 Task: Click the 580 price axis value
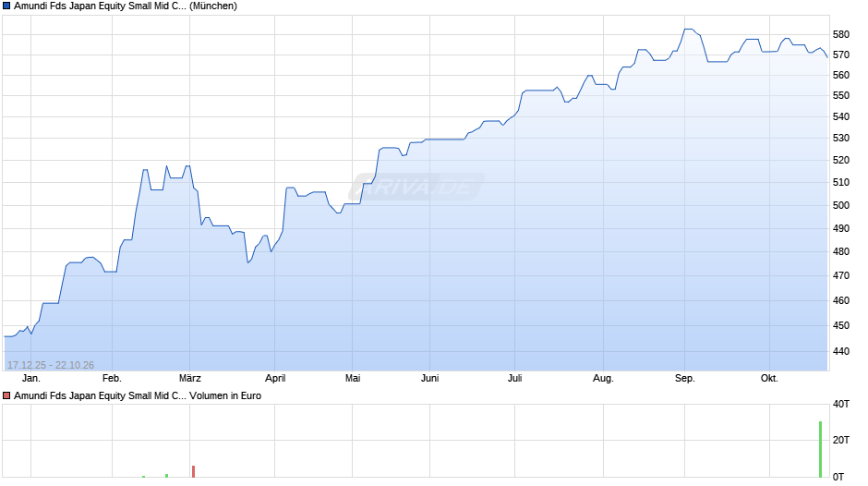tap(841, 34)
